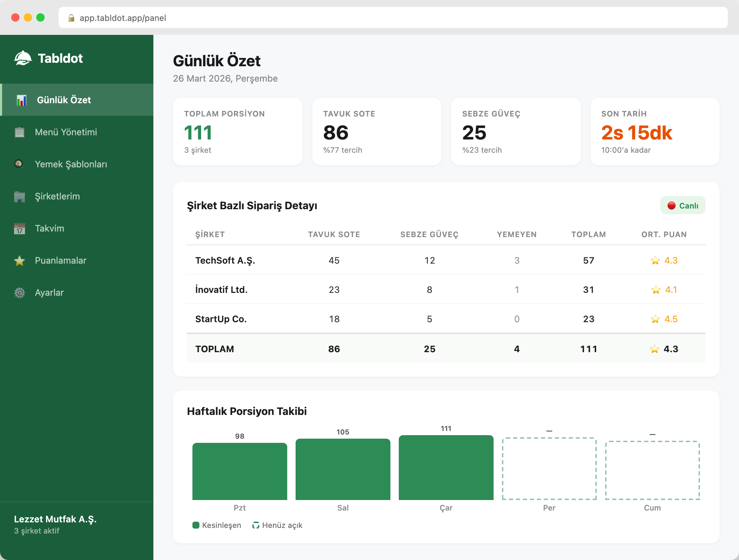Click the Henüz açık legend marker
The height and width of the screenshot is (560, 739).
[x=256, y=525]
